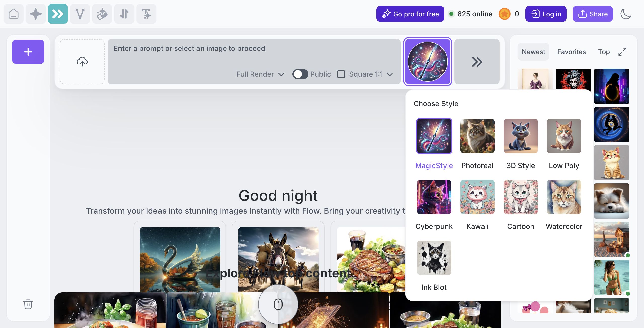
Task: Click the trash bin icon
Action: click(x=28, y=304)
